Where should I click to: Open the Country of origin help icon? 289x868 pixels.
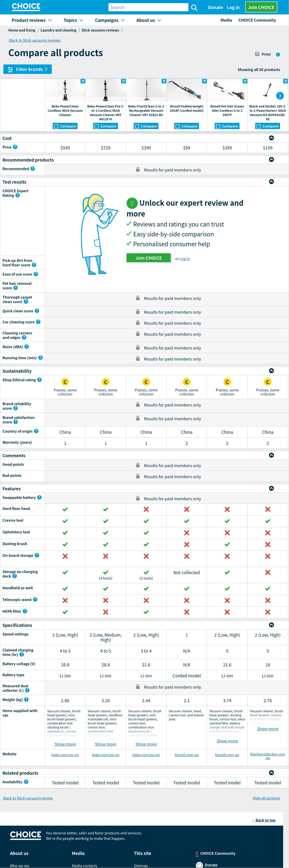pyautogui.click(x=36, y=431)
